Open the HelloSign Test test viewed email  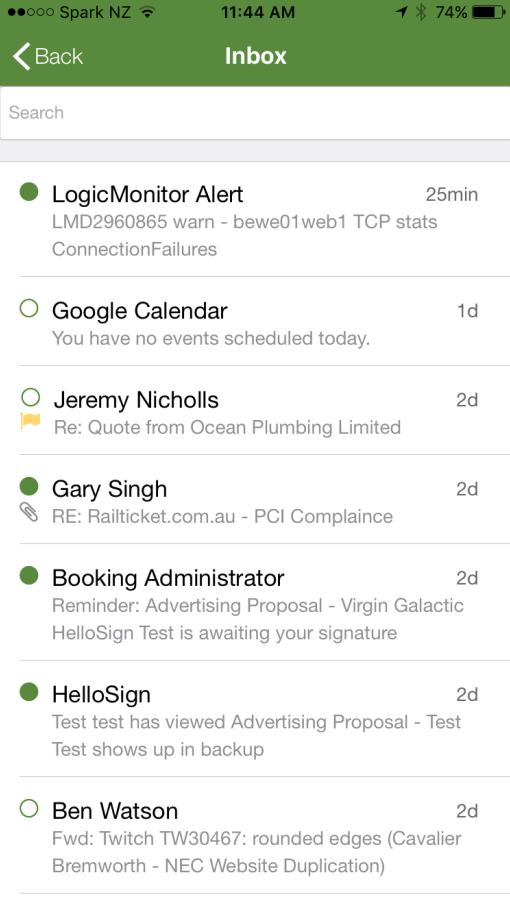pyautogui.click(x=255, y=719)
